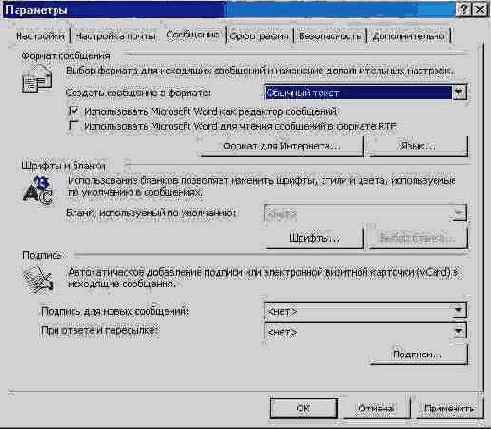This screenshot has height=429, width=491.
Task: Switch to the Настройки tab
Action: [40, 36]
